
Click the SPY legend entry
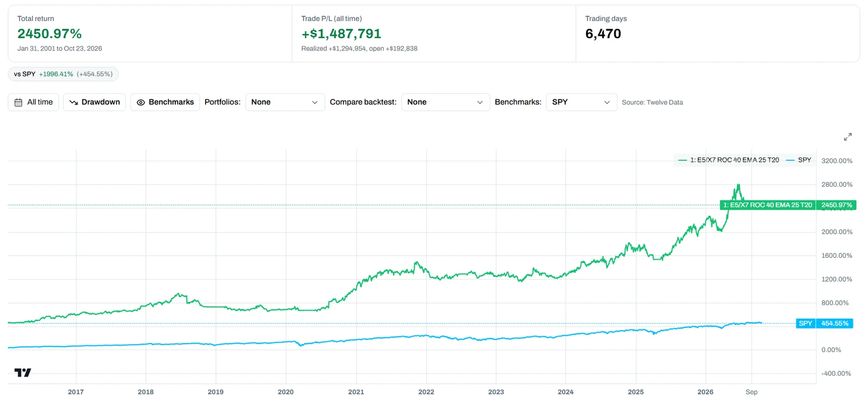799,160
